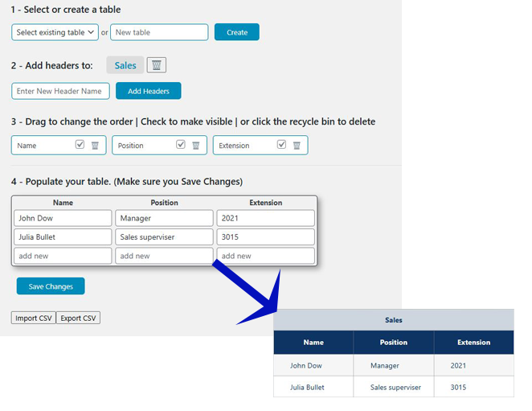Focus the New table name field

[159, 32]
